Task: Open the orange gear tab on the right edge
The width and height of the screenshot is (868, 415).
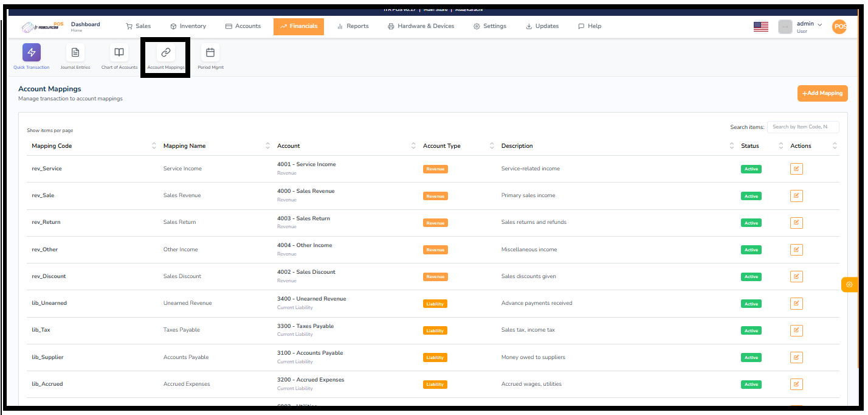Action: pos(849,284)
